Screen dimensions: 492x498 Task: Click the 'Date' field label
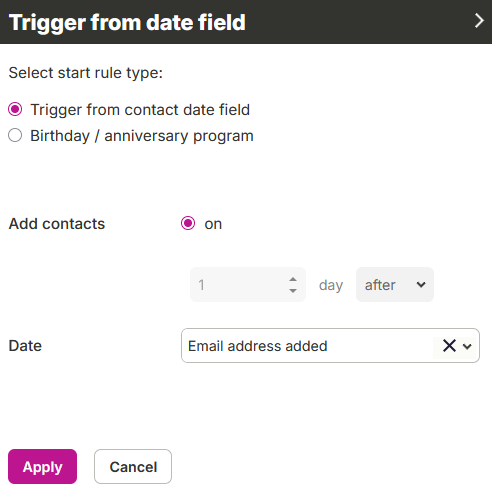tap(25, 346)
